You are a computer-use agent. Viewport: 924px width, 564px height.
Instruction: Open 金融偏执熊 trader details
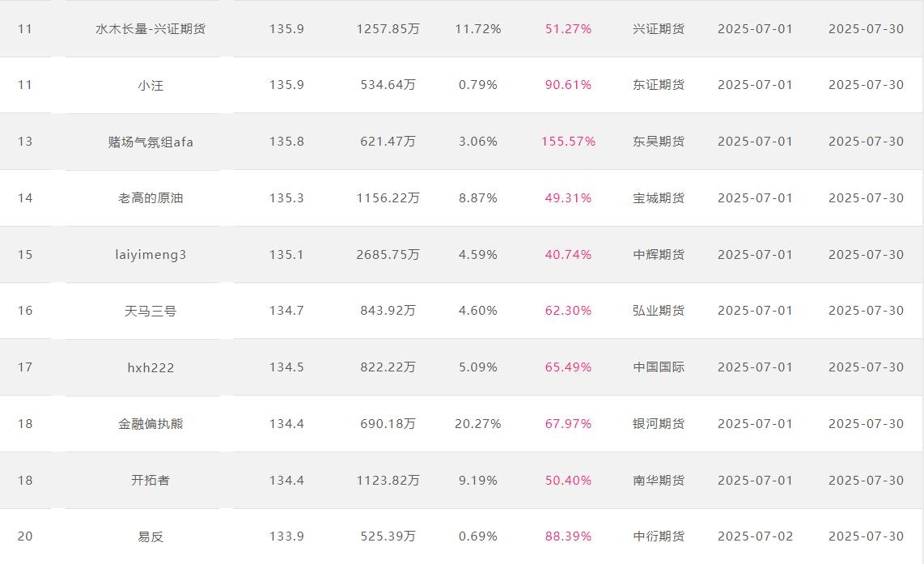150,424
